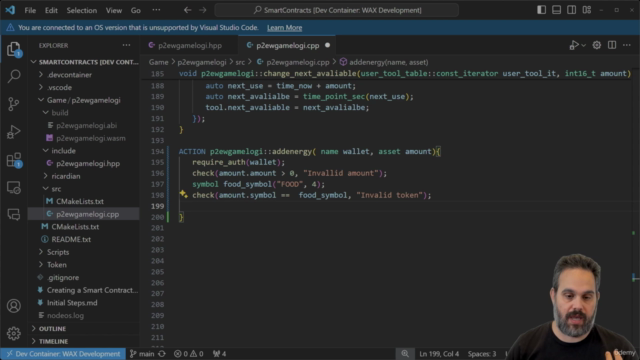640x360 pixels.
Task: Click the forwarded ports indicator showing 4
Action: coord(220,354)
